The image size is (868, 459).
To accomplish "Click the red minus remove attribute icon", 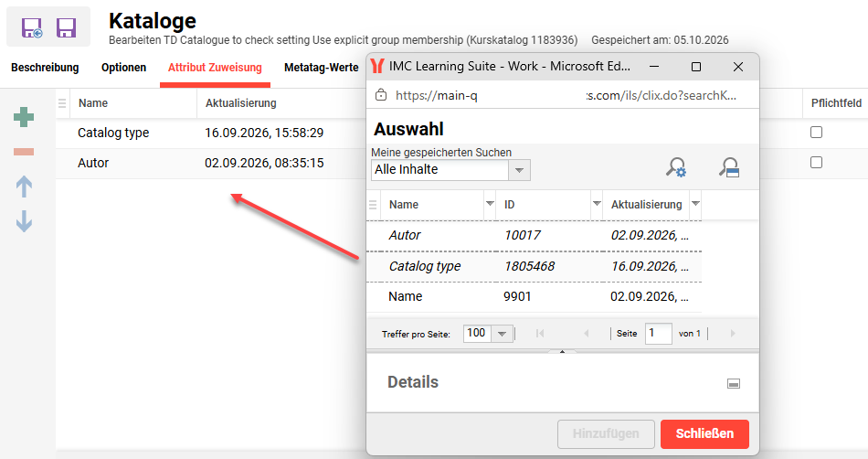I will [24, 152].
